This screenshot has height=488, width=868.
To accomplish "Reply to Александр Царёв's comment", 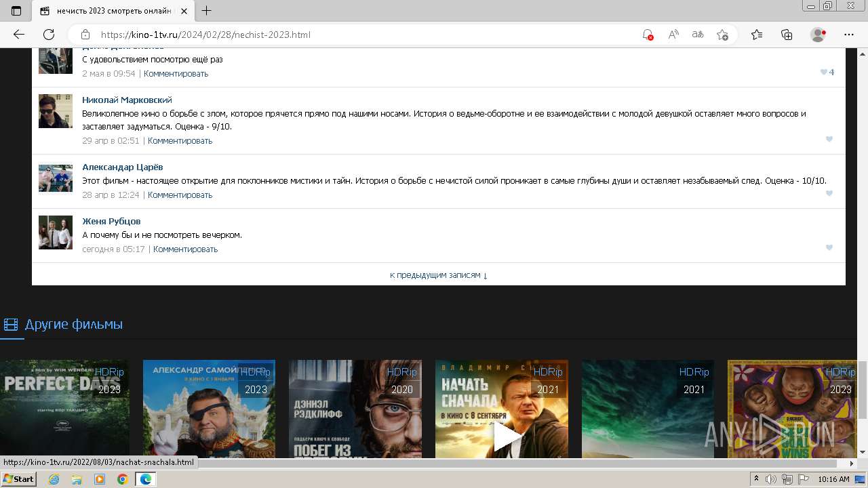I will 180,195.
